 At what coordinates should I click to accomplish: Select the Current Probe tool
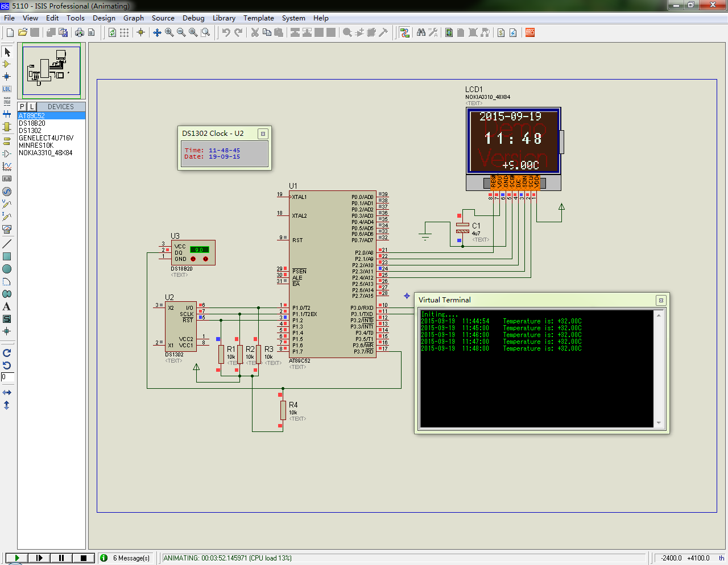(x=7, y=217)
